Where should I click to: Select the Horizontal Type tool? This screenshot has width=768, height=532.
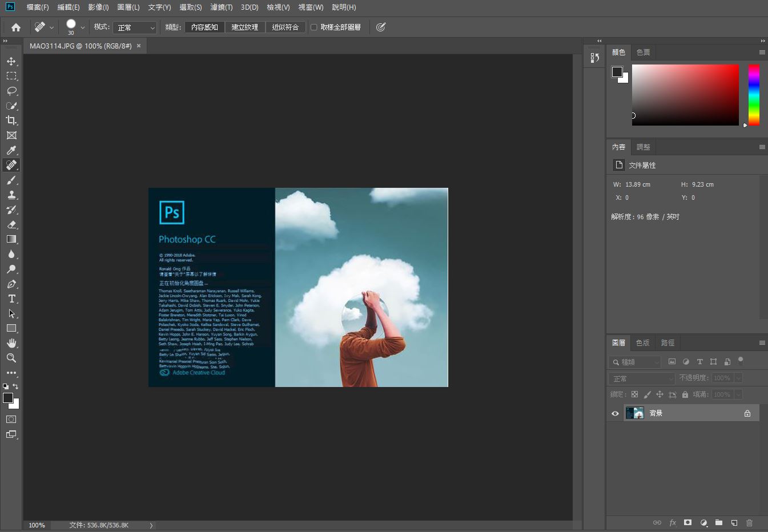(11, 299)
